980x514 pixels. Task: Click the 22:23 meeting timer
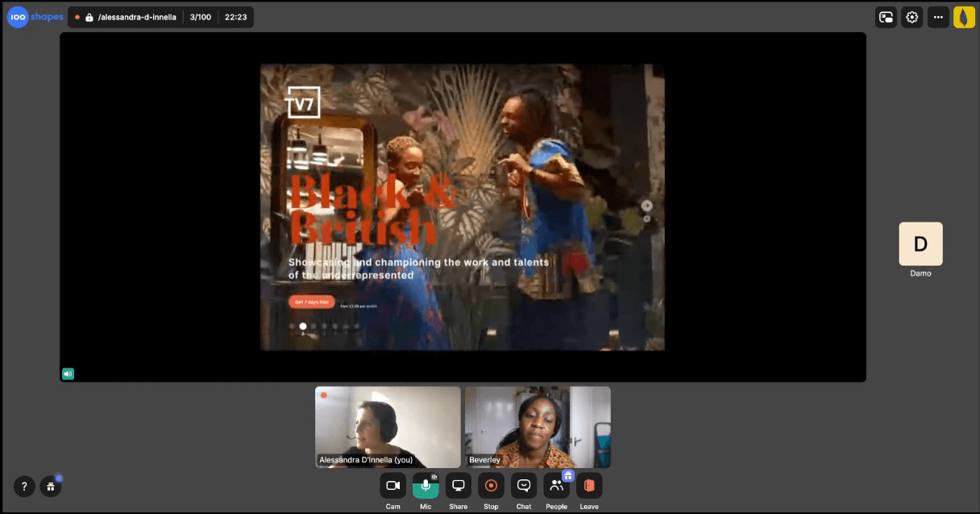pyautogui.click(x=236, y=17)
